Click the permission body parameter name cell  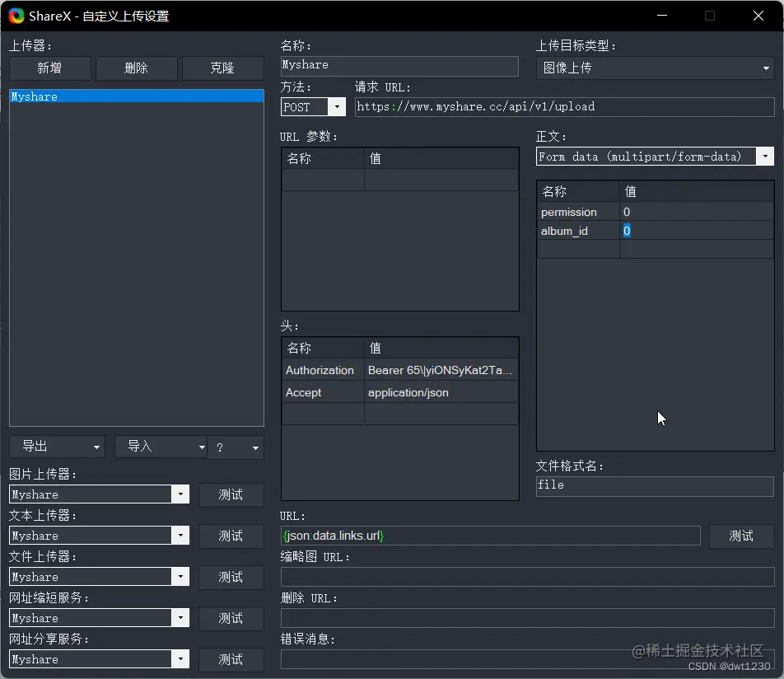point(578,212)
